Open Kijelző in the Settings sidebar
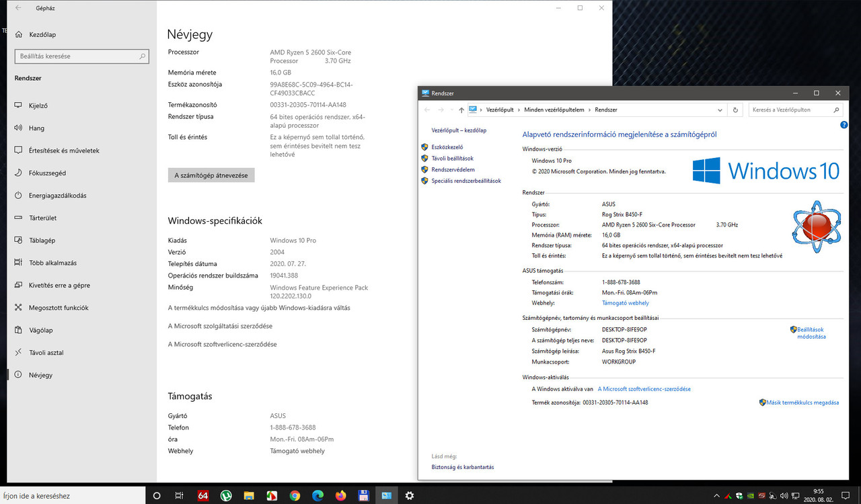This screenshot has height=504, width=861. click(x=38, y=106)
